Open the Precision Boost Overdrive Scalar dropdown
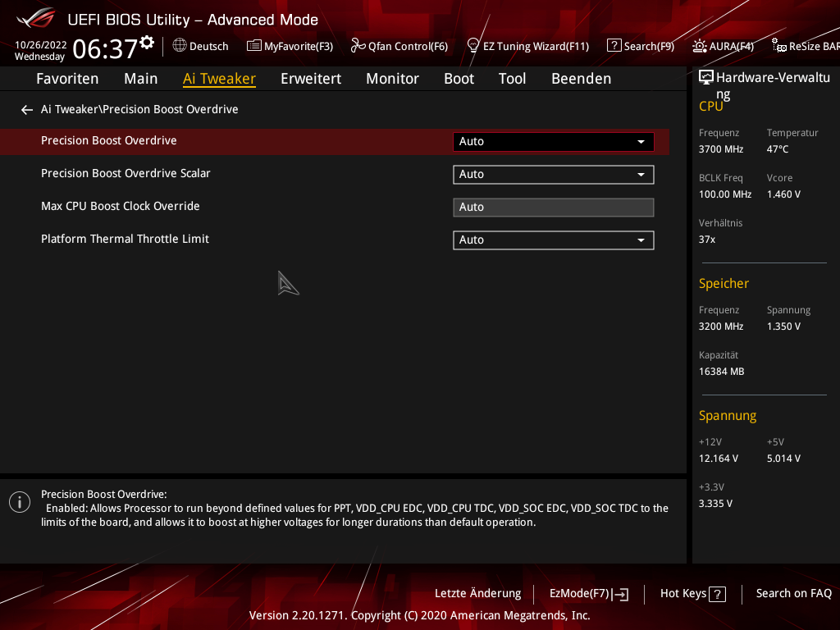Screen dimensions: 840x630 (x=554, y=175)
